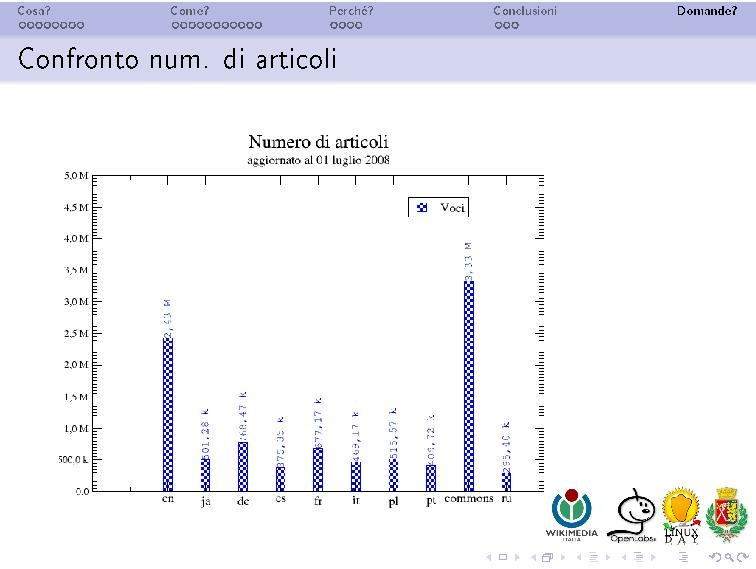
Task: Click the '5,0 M' y-axis value
Action: [x=76, y=176]
